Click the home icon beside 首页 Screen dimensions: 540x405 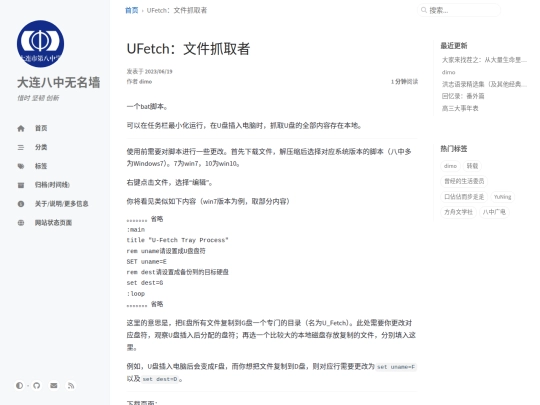pos(21,128)
